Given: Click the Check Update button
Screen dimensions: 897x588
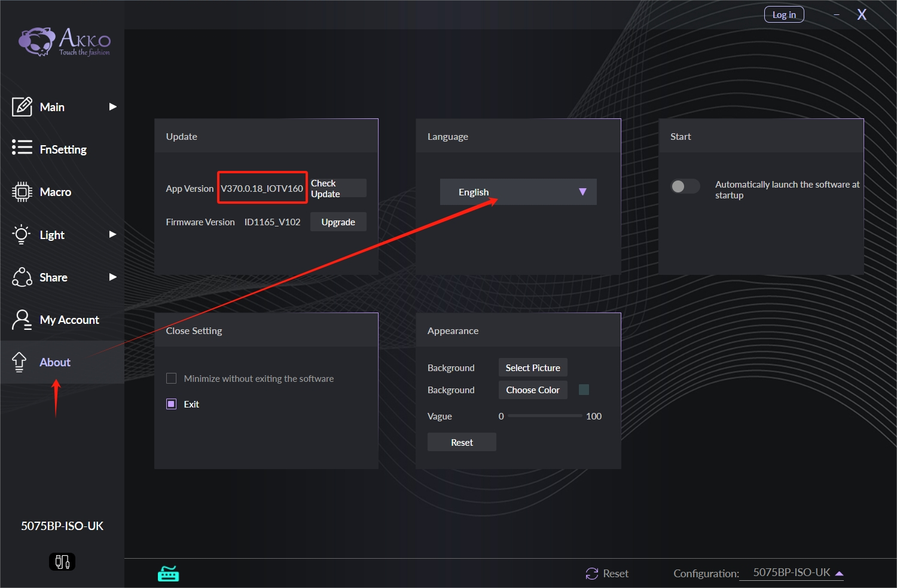Looking at the screenshot, I should (338, 188).
